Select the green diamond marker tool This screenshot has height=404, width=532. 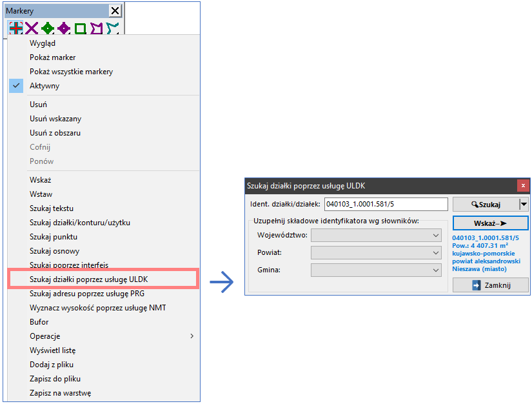tap(48, 28)
